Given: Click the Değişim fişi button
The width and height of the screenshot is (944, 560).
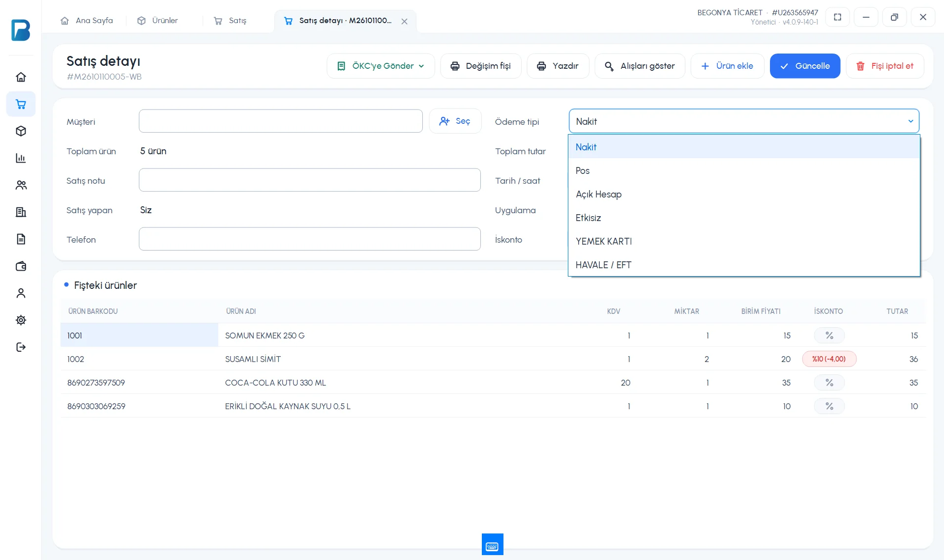Looking at the screenshot, I should [480, 66].
